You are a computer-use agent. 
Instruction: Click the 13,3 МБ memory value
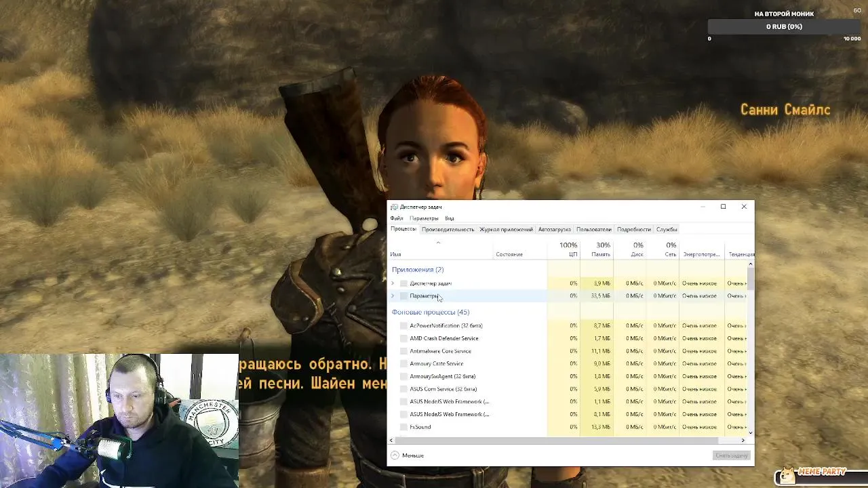tap(601, 427)
